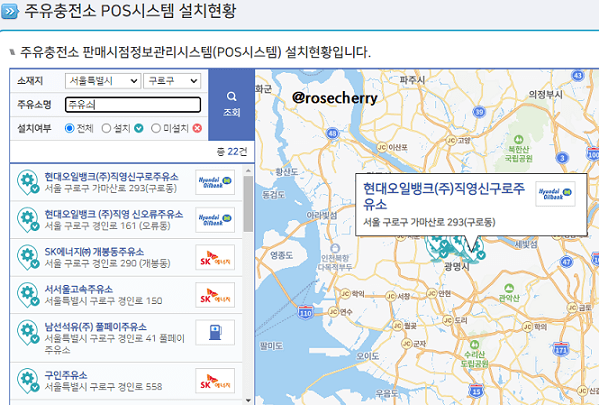Click the route 39 road marker on map
This screenshot has width=599, height=405.
click(x=479, y=112)
